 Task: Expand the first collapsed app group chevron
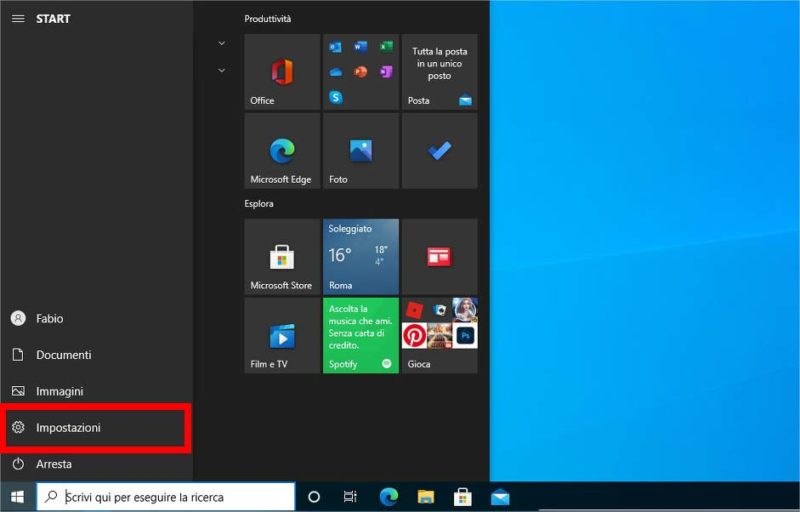click(x=222, y=43)
